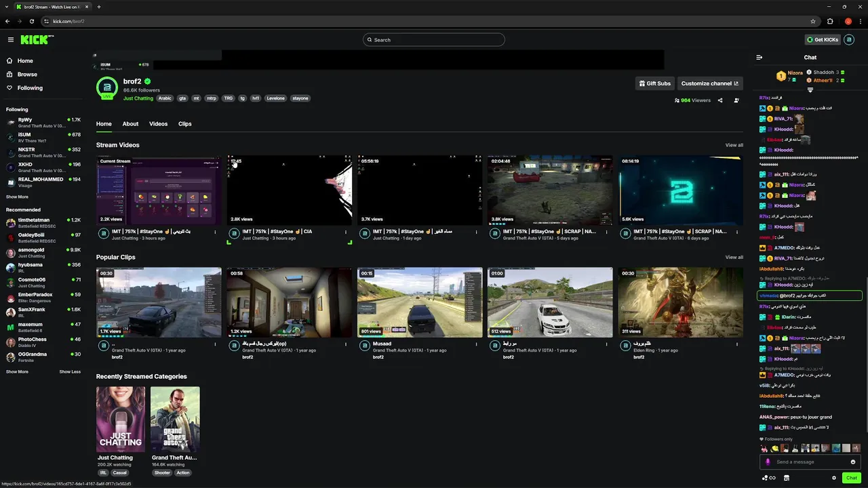Image resolution: width=868 pixels, height=488 pixels.
Task: Click the Get KICKs button
Action: click(x=823, y=39)
